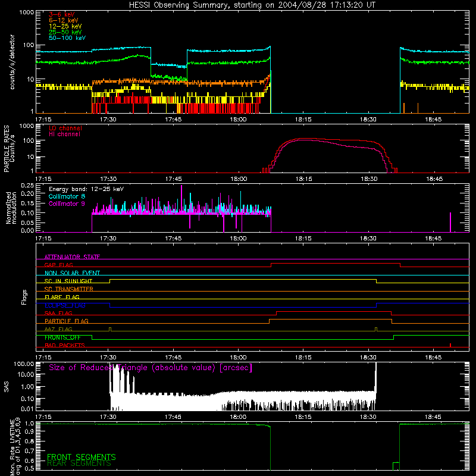Click the "SAS" axis label
The width and height of the screenshot is (476, 476).
coord(6,387)
